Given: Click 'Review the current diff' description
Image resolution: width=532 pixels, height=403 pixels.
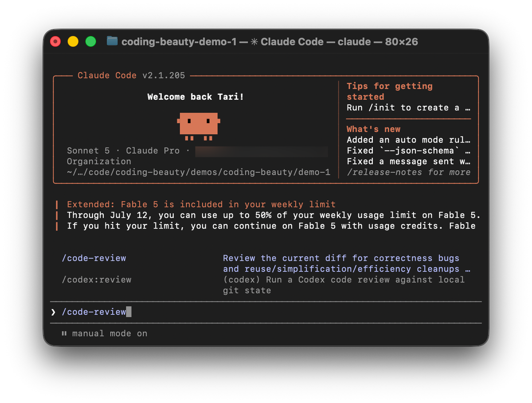Looking at the screenshot, I should tap(347, 263).
